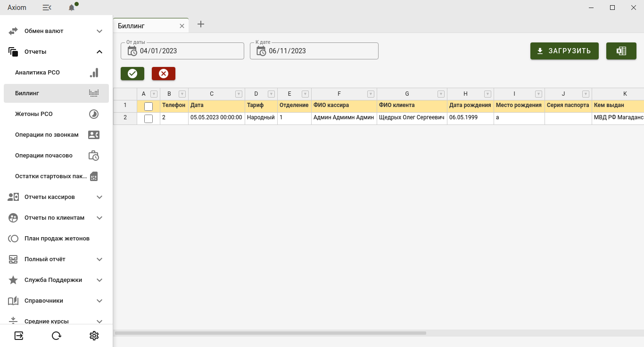
Task: Select Жетоны РСО menu item
Action: [56, 114]
